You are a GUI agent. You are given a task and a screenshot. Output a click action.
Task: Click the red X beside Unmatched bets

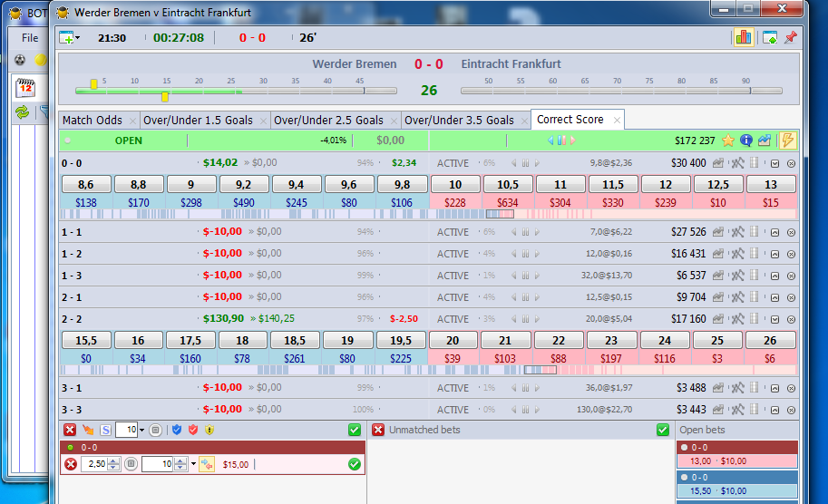click(378, 430)
